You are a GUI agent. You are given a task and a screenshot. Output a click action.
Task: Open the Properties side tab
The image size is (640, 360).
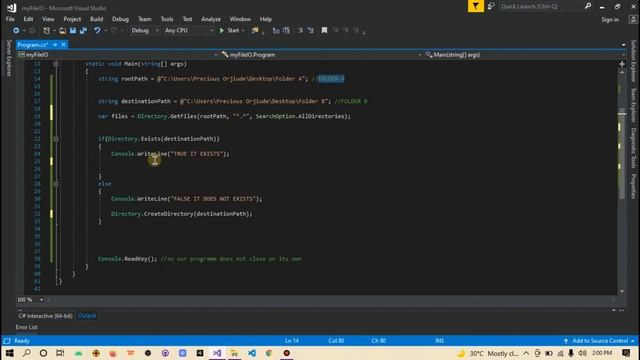[633, 186]
